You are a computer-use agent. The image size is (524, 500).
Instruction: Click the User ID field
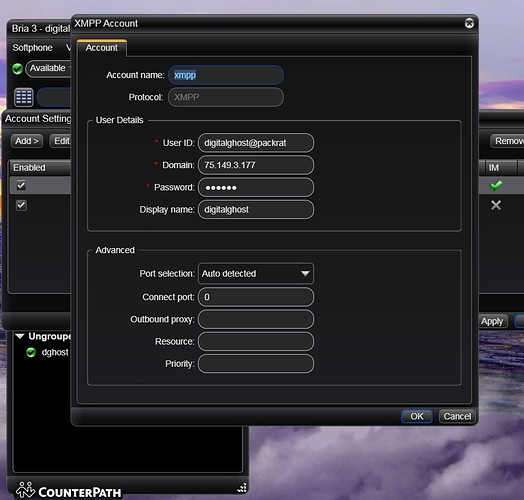click(256, 143)
